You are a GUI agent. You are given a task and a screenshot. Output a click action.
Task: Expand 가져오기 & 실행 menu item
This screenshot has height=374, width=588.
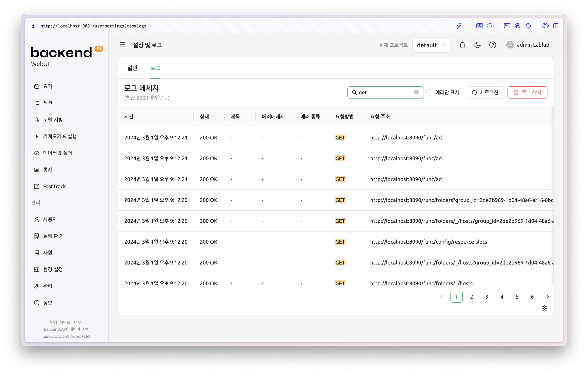[x=60, y=136]
